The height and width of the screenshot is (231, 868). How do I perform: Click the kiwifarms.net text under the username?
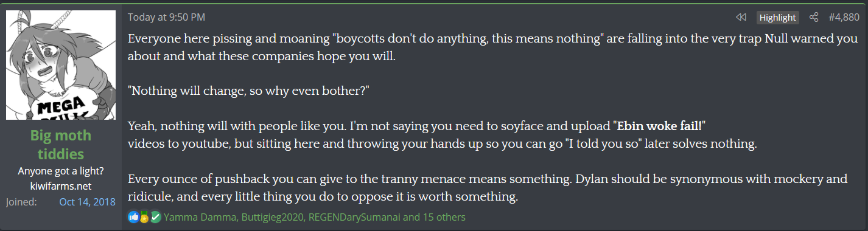click(61, 186)
